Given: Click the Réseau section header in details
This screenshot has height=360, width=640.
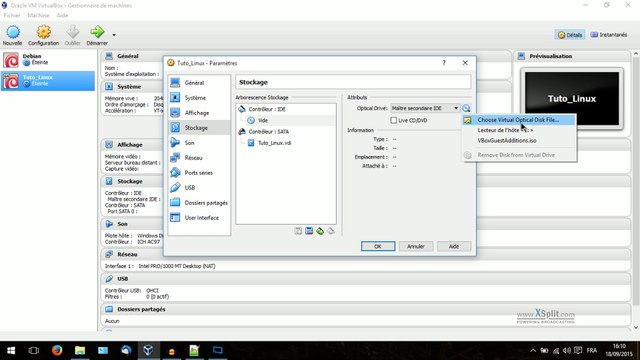Looking at the screenshot, I should (127, 254).
